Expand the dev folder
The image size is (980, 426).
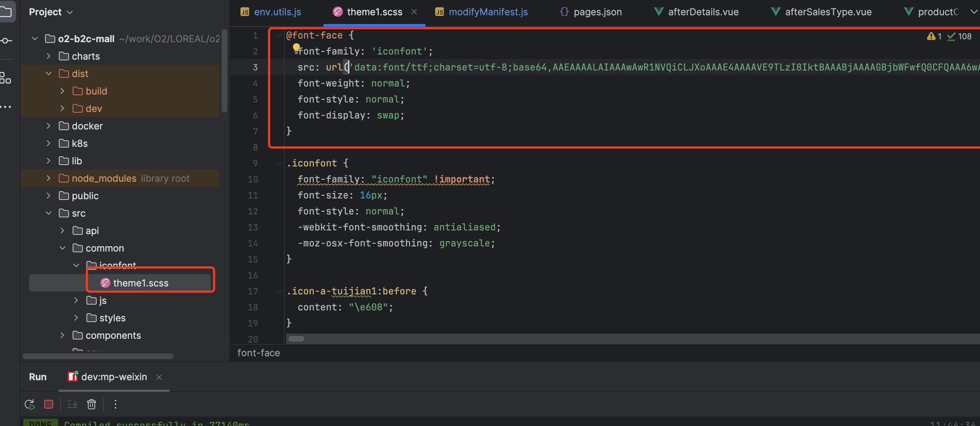tap(62, 108)
